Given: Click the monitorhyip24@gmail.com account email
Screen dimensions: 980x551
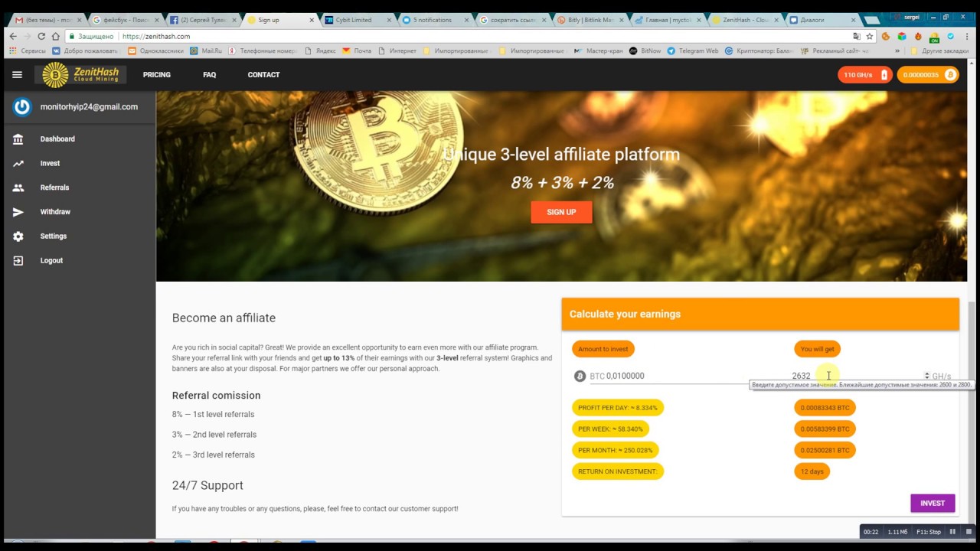Looking at the screenshot, I should [x=89, y=107].
